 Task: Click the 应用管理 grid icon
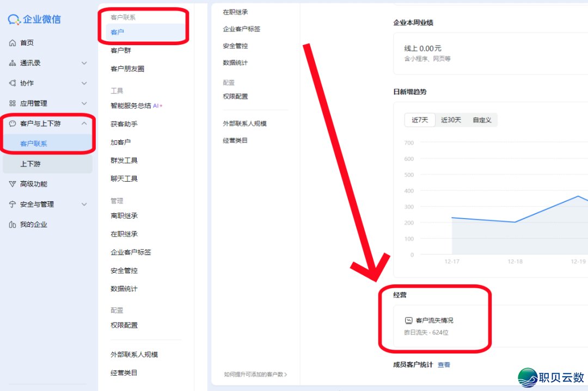point(12,103)
